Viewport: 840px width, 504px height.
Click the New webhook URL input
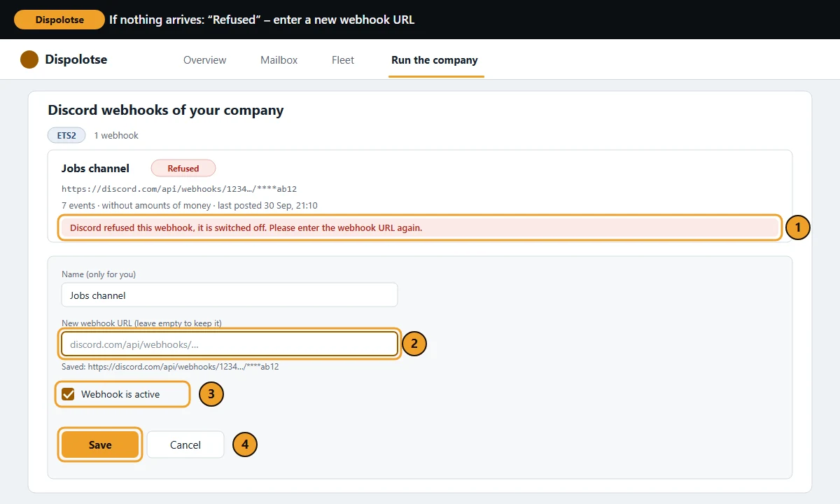click(230, 344)
